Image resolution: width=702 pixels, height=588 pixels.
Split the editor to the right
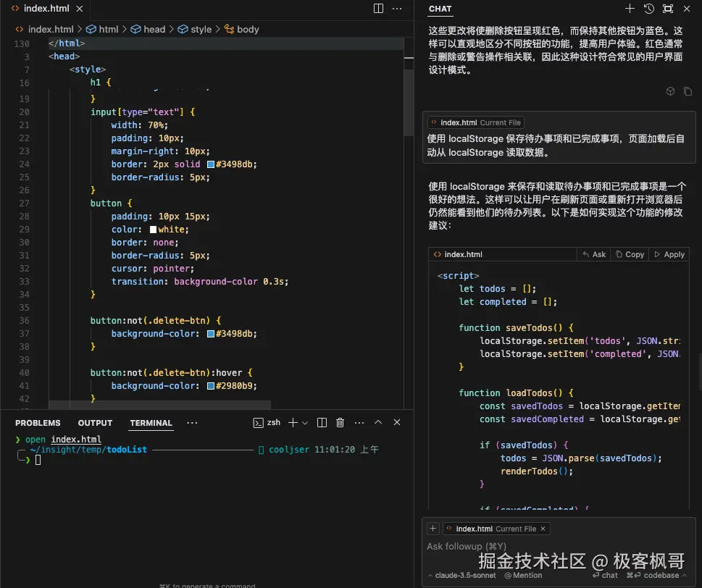378,9
